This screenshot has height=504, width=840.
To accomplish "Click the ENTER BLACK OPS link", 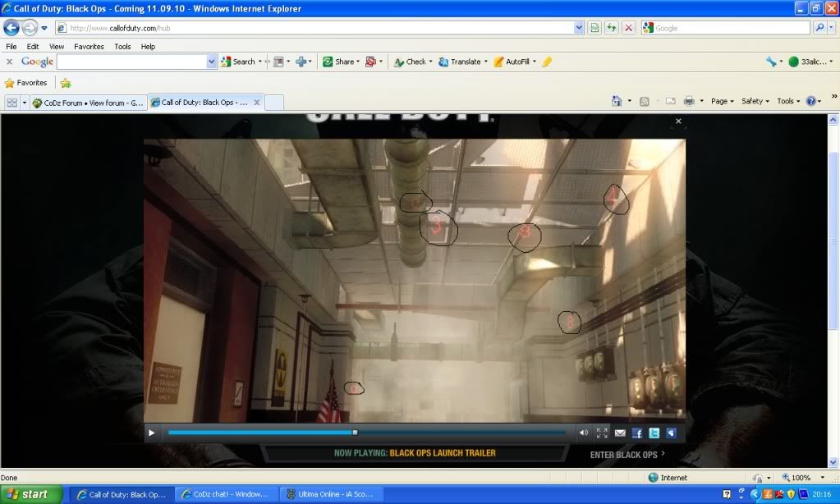I will pos(627,455).
